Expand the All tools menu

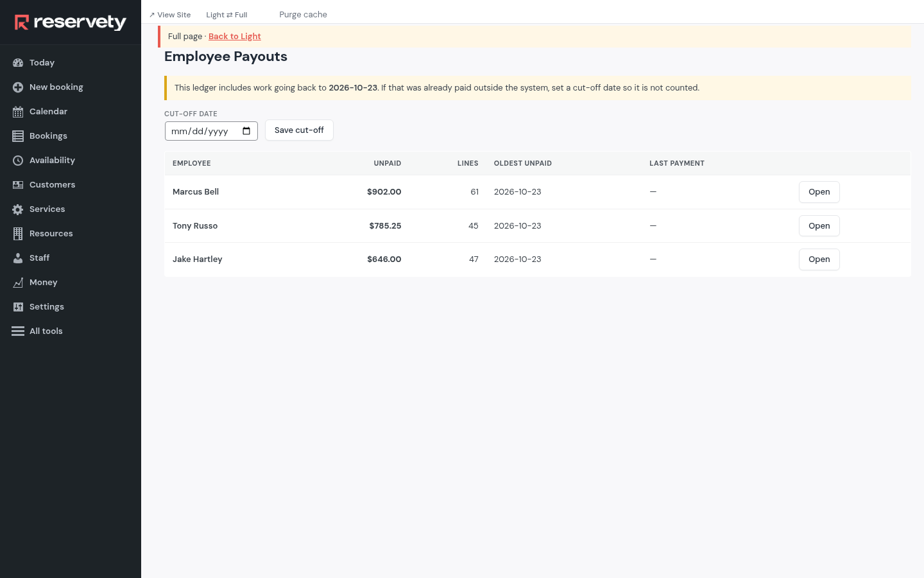pos(37,331)
